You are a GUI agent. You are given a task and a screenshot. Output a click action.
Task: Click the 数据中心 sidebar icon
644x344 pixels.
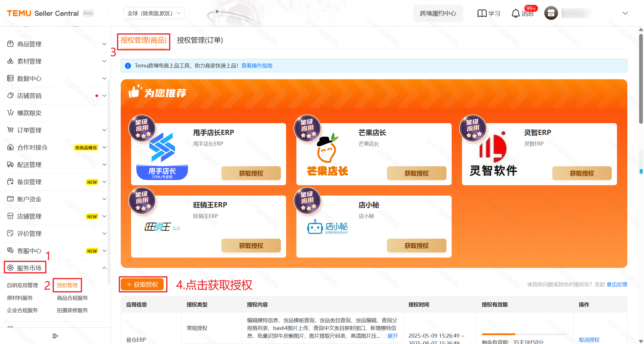(10, 78)
